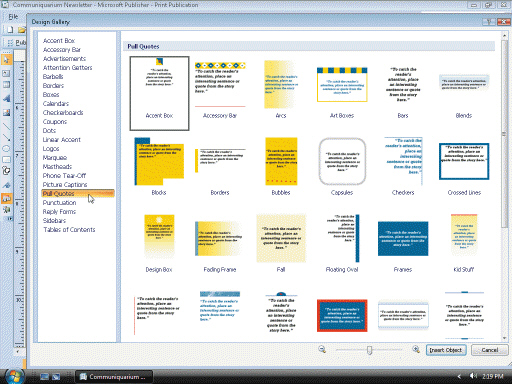Open the Marquee category
The image size is (512, 384).
click(55, 158)
